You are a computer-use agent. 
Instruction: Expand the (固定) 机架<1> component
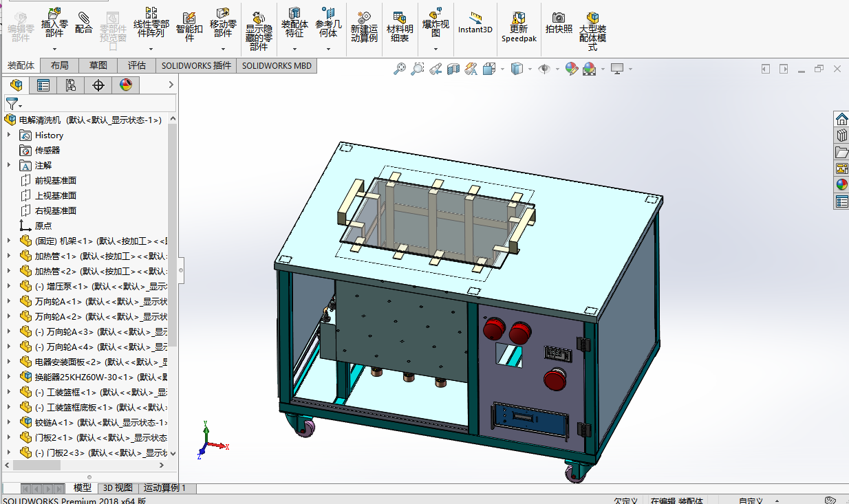pos(9,241)
